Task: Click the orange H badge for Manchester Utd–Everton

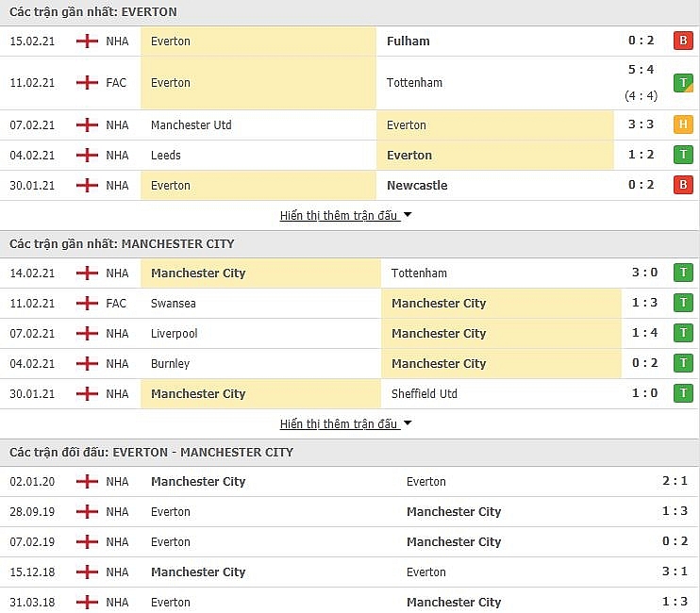Action: (683, 125)
